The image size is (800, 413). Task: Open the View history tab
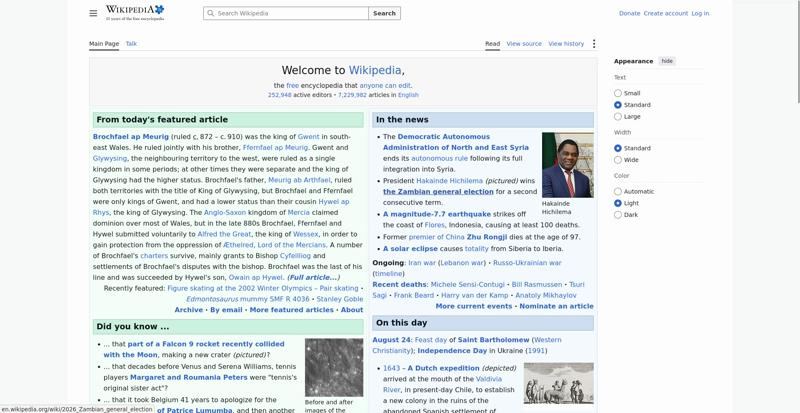click(x=566, y=44)
